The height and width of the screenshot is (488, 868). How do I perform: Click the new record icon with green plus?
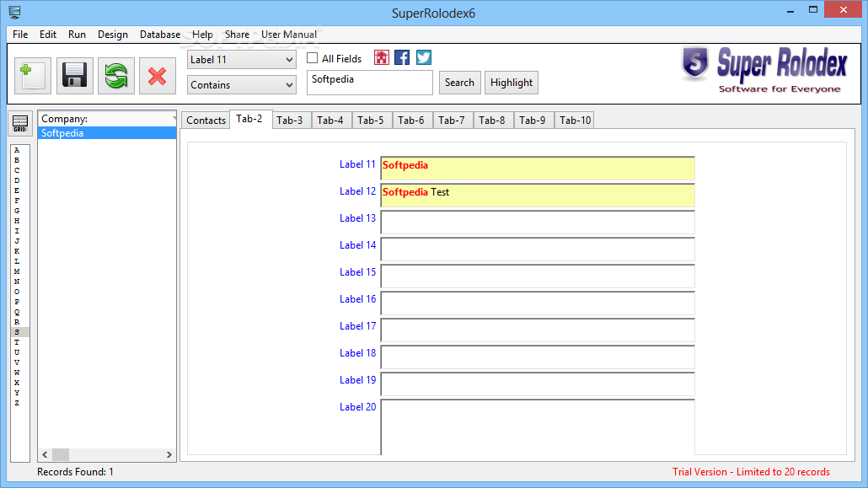click(x=33, y=75)
